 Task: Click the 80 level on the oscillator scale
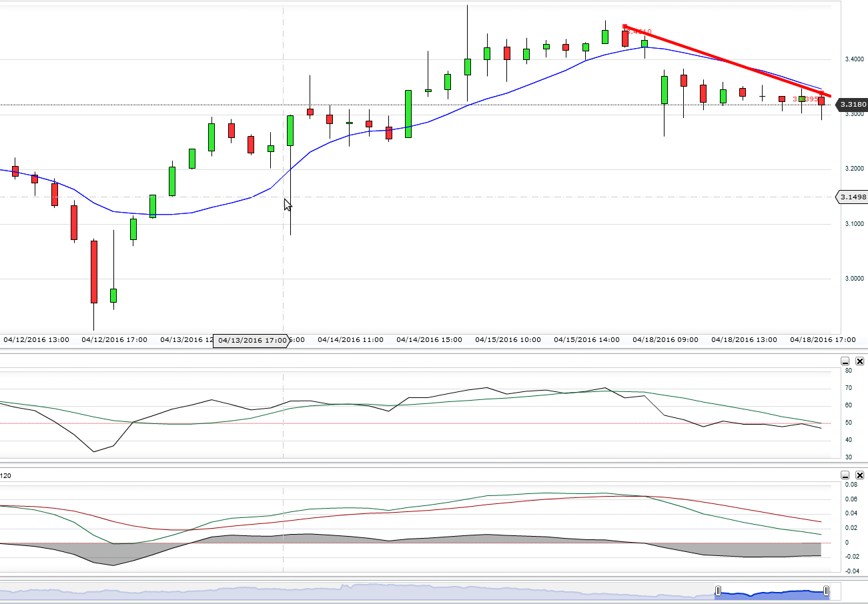coord(848,371)
